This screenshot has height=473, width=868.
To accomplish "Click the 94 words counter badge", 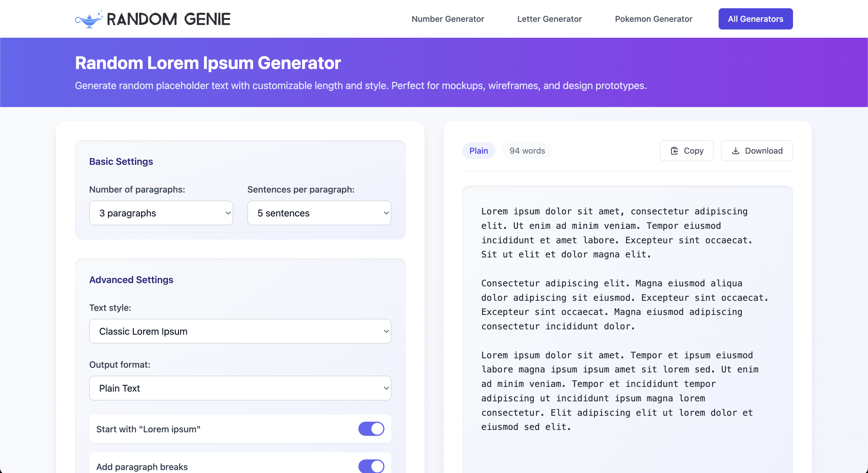I will (x=527, y=151).
